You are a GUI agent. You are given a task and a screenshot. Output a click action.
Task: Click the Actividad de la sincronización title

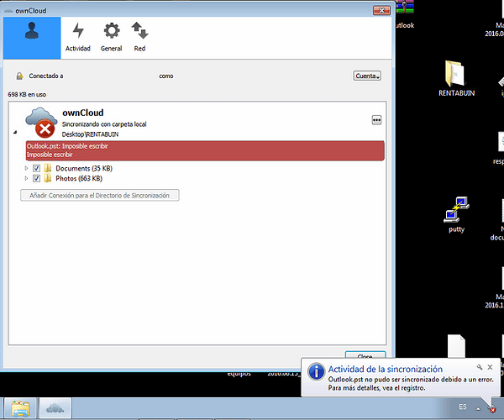click(385, 369)
